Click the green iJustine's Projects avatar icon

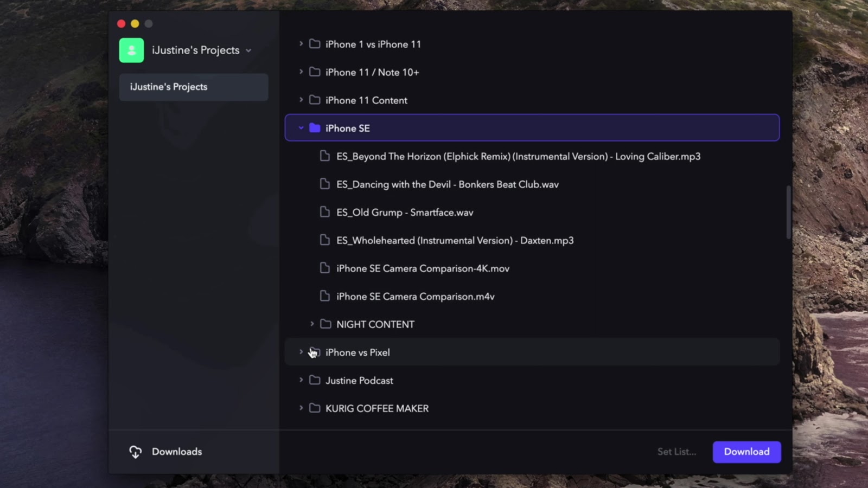pyautogui.click(x=131, y=50)
